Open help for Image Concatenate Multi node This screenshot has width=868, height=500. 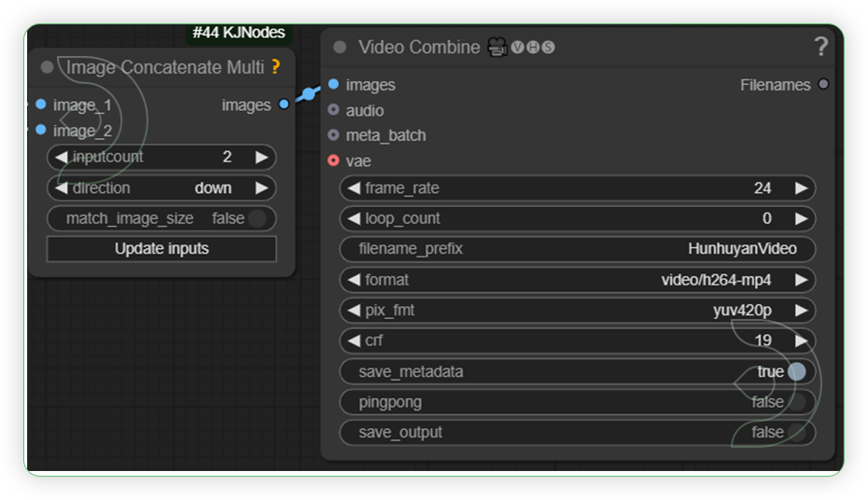(x=275, y=67)
